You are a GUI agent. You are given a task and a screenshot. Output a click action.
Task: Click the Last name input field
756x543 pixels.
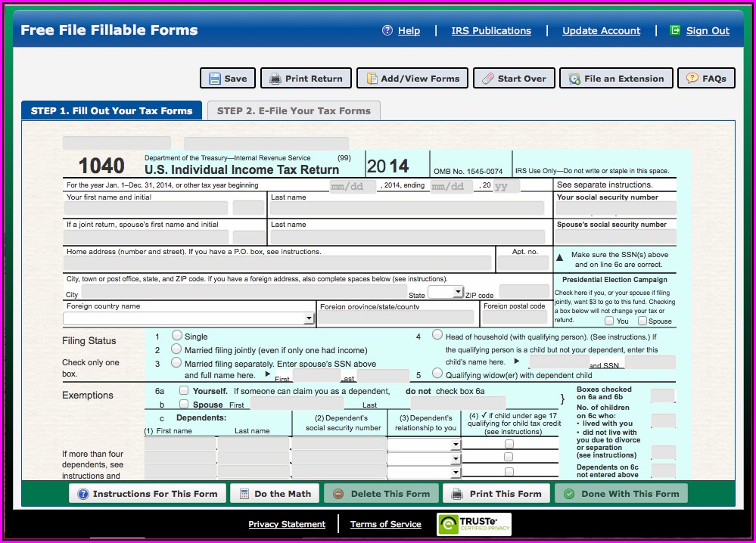tap(406, 209)
